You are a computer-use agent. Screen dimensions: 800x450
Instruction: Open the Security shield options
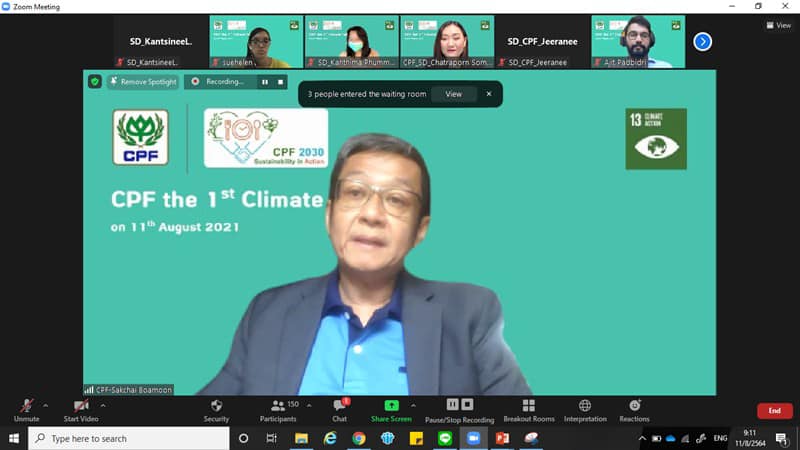tap(216, 406)
